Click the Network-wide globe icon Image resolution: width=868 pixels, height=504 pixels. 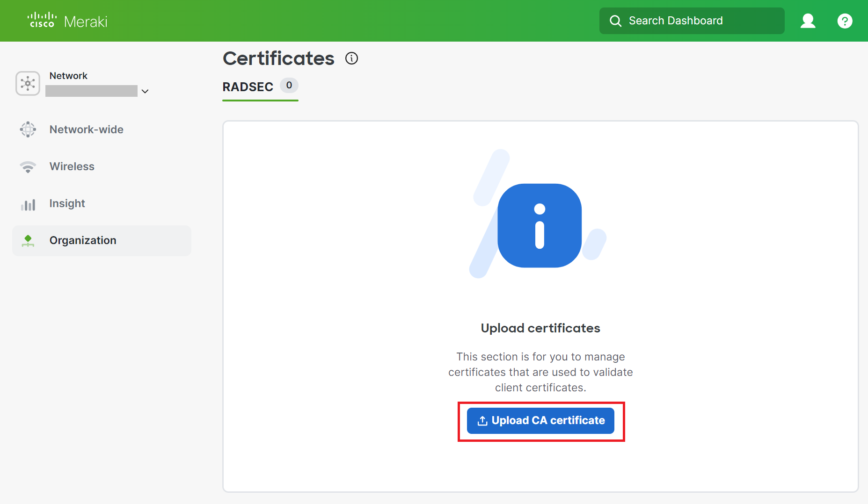click(x=28, y=130)
